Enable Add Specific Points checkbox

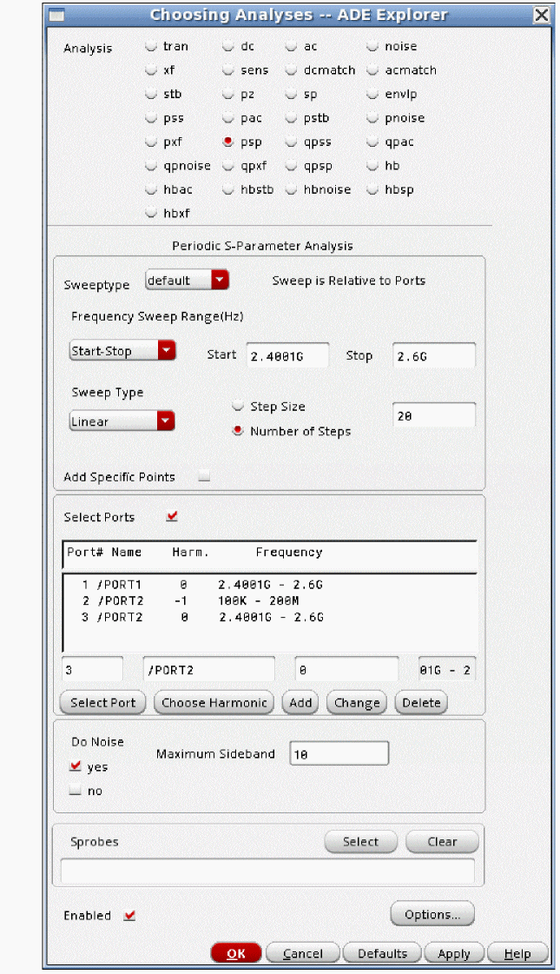click(204, 477)
